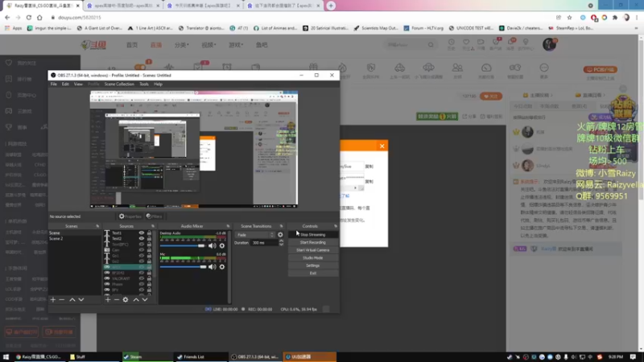Open Steam from the Windows taskbar
This screenshot has height=362, width=644.
147,356
